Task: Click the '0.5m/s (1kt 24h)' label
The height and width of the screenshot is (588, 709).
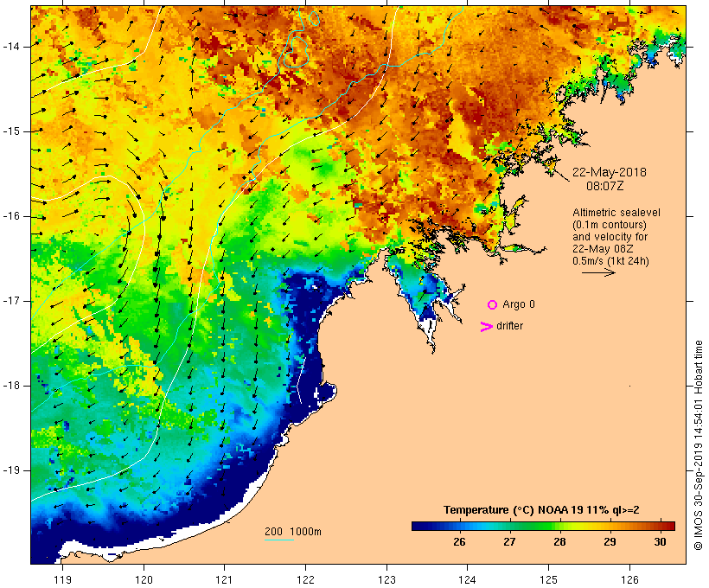Action: (611, 261)
